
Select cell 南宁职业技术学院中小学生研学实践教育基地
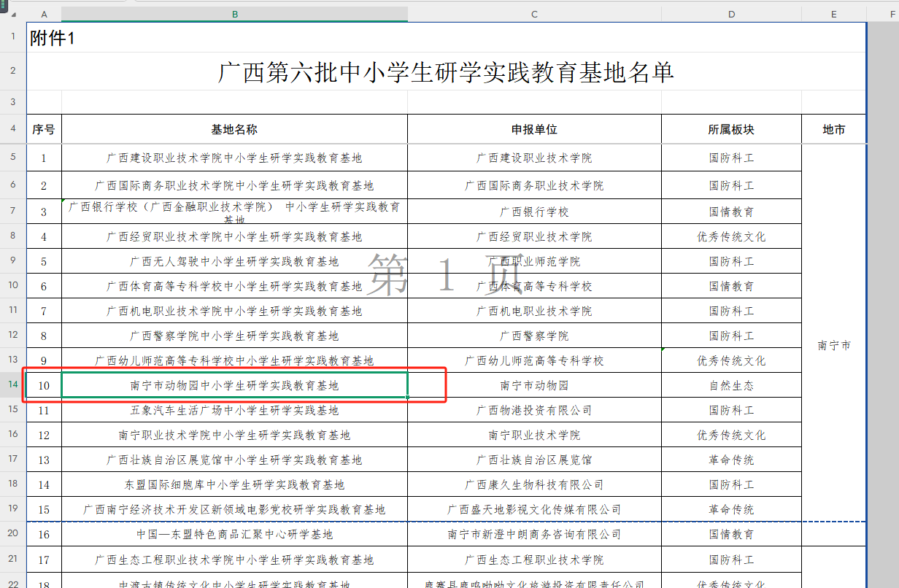click(234, 435)
